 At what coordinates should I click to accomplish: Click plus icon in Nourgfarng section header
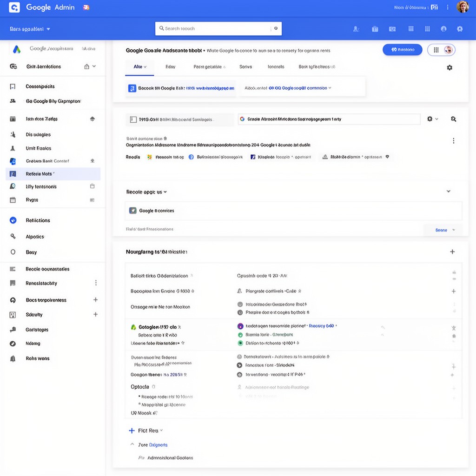452,251
